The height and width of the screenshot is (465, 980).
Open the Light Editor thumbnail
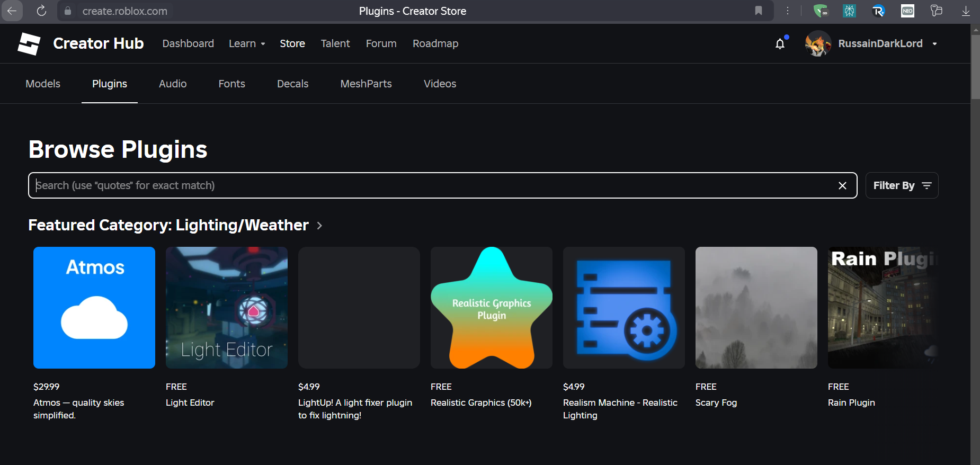227,308
